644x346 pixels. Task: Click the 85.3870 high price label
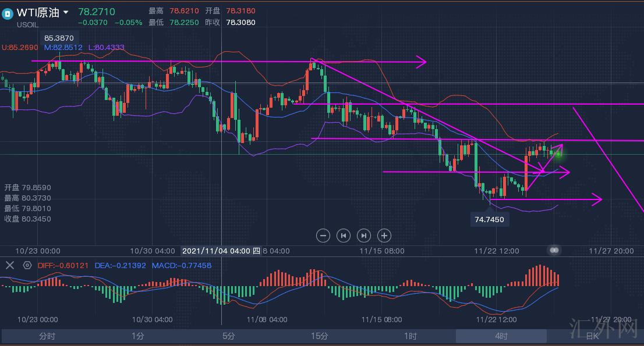(x=60, y=38)
